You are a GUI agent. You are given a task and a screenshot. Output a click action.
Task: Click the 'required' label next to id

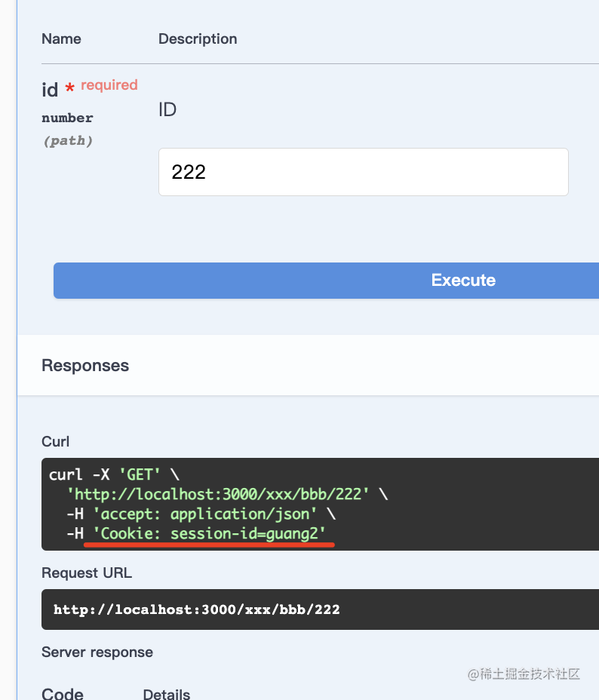[x=109, y=85]
